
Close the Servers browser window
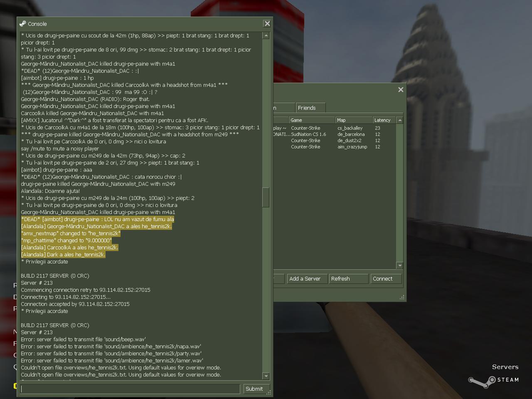pyautogui.click(x=401, y=89)
